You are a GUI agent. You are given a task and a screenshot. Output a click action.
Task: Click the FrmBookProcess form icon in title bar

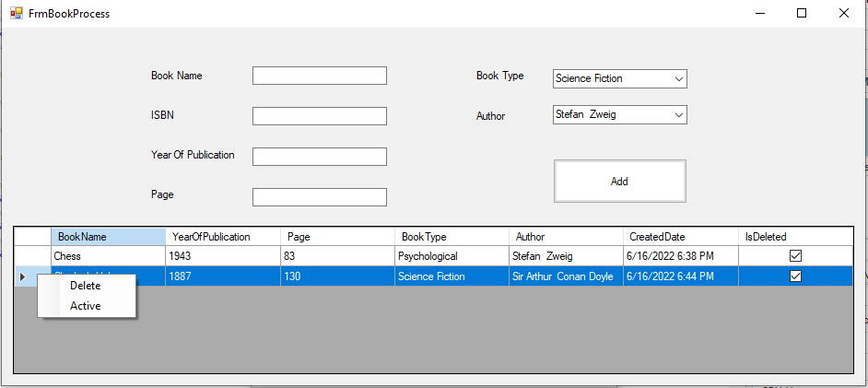(17, 13)
